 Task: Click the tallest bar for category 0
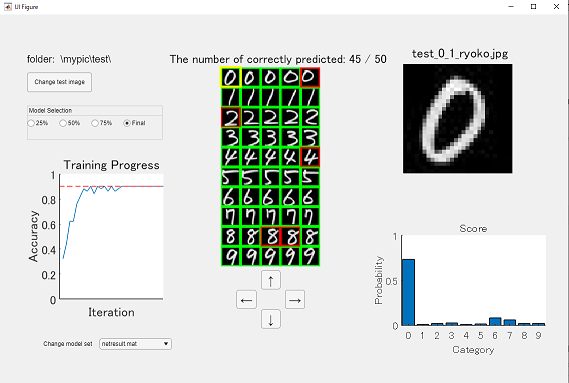coord(408,292)
